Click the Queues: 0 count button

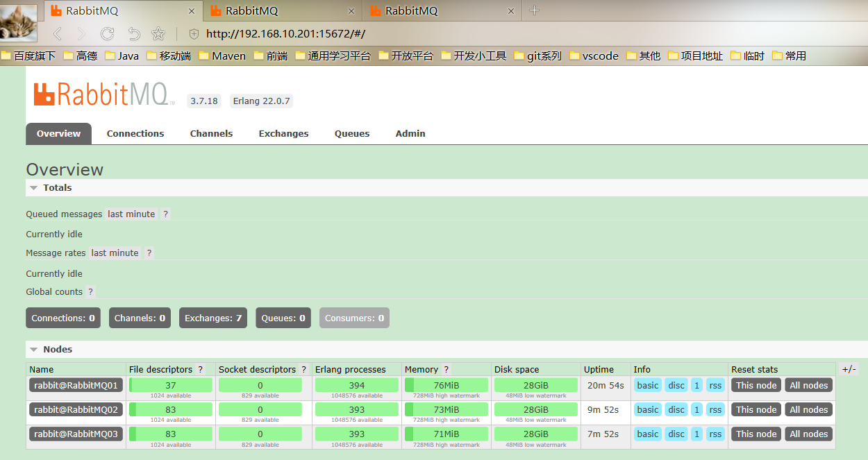click(283, 318)
